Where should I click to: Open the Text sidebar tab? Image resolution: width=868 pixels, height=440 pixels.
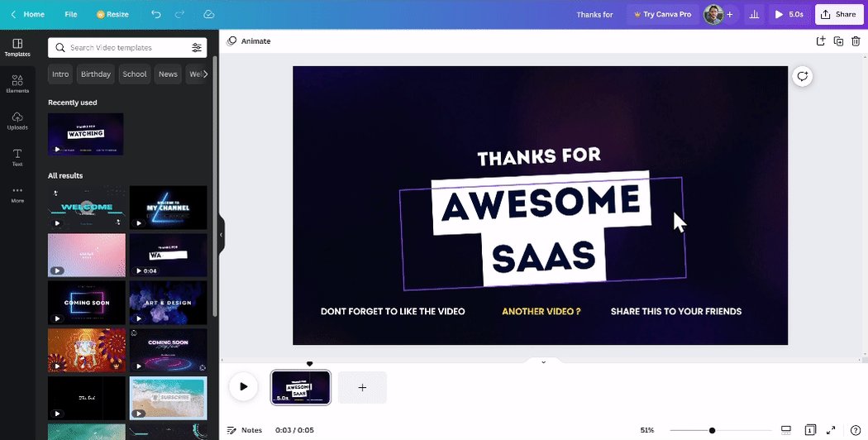point(17,157)
